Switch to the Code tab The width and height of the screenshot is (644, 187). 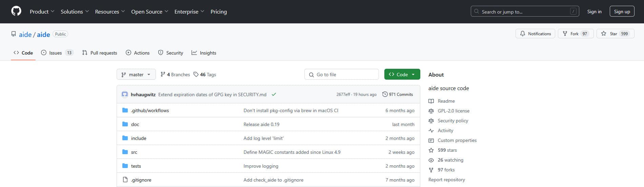click(23, 53)
